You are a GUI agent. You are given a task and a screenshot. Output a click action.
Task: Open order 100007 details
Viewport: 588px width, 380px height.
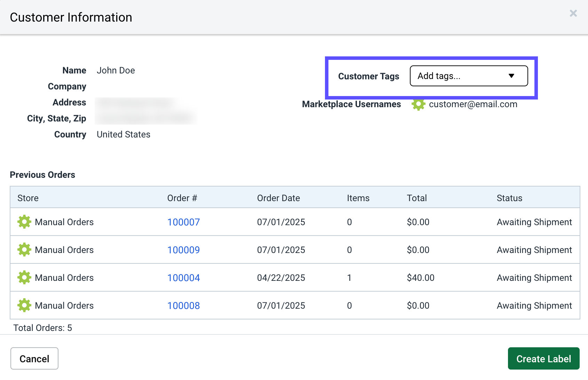coord(183,222)
